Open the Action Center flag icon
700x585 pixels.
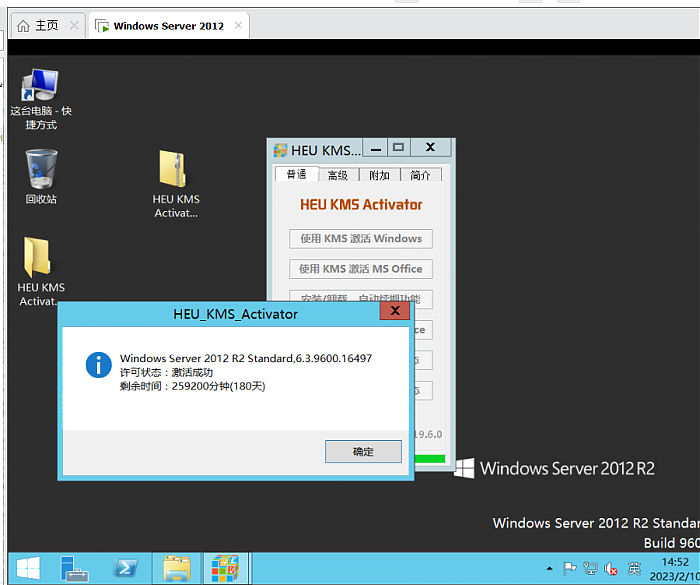pyautogui.click(x=569, y=569)
